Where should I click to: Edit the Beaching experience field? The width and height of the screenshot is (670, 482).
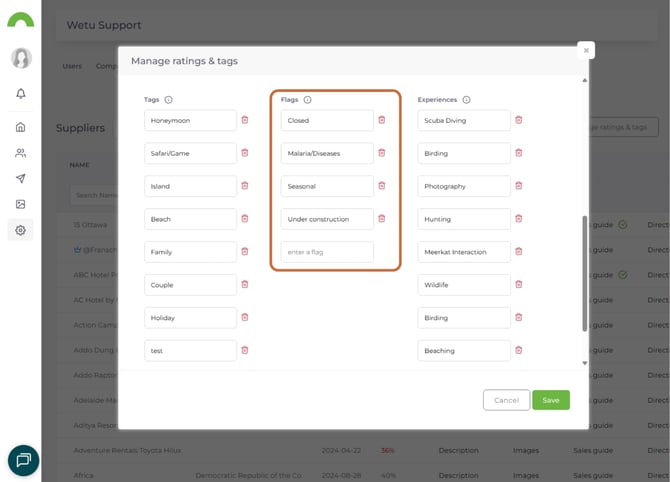(x=464, y=351)
